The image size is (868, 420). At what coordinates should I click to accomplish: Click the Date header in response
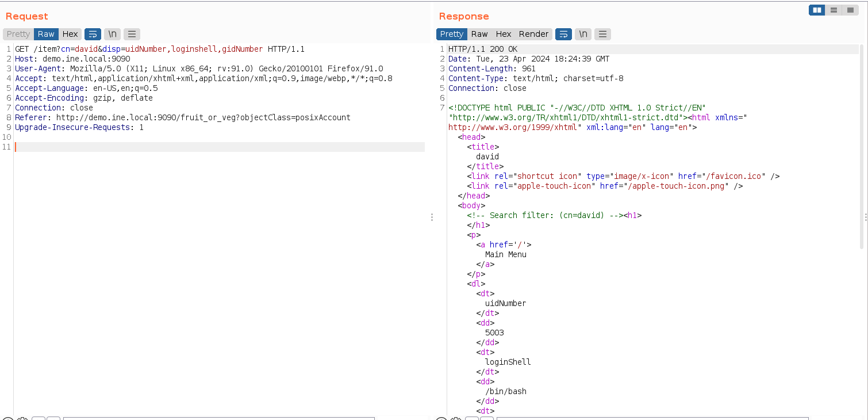(529, 59)
